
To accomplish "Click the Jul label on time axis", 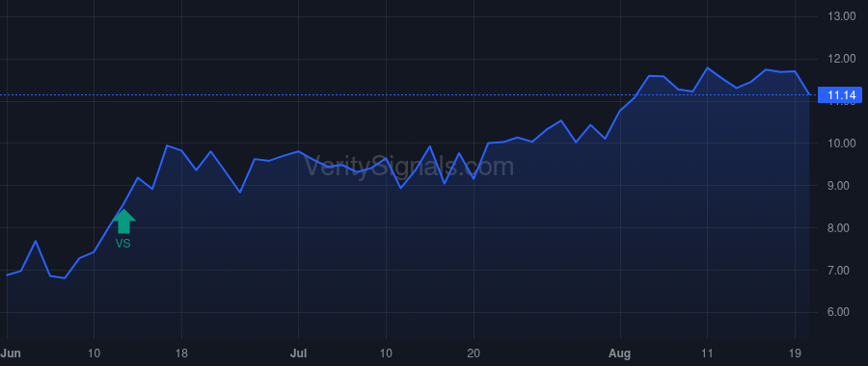I will (x=298, y=353).
